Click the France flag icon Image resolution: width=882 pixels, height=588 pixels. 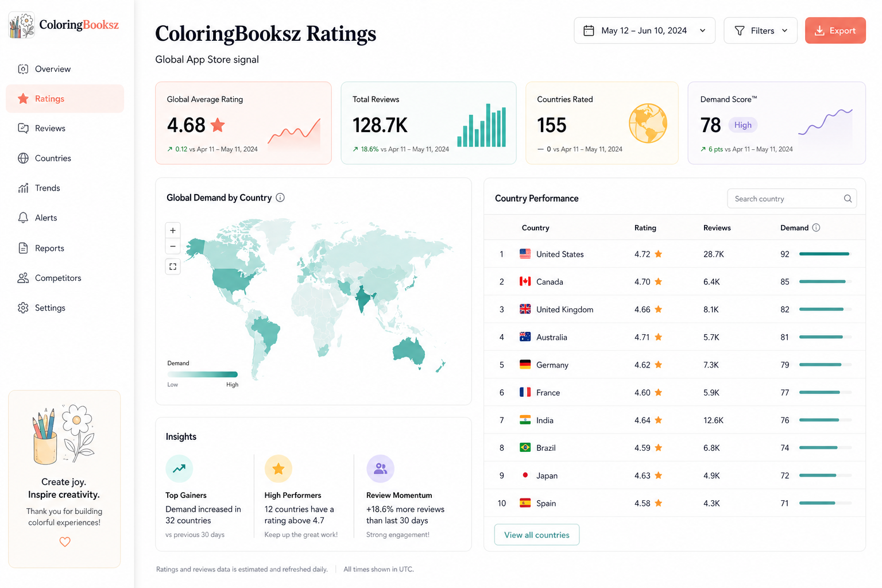525,392
